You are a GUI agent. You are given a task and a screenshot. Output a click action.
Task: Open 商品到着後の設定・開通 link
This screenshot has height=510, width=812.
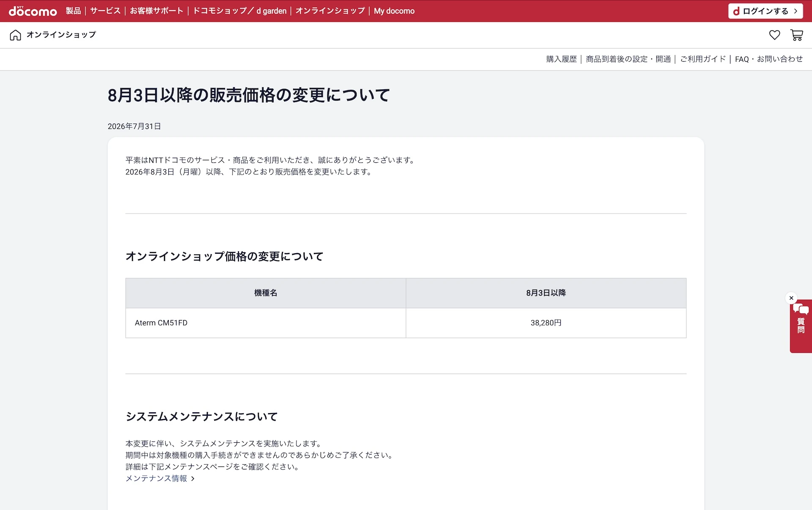tap(628, 59)
